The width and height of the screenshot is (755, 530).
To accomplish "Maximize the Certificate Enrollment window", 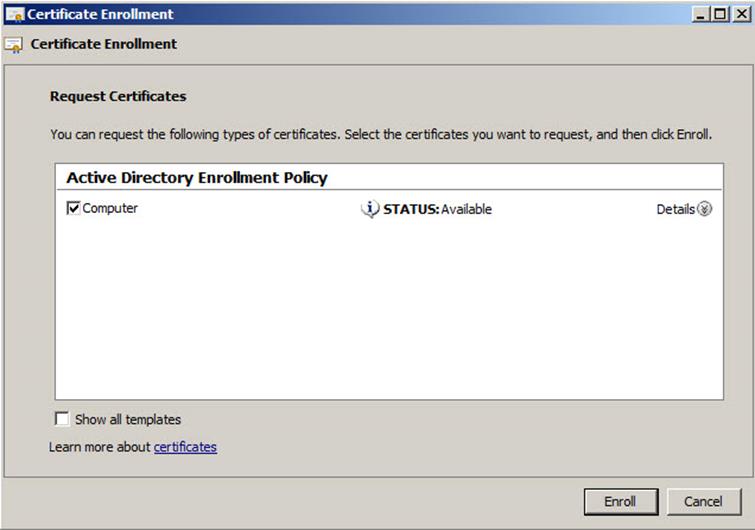I will pyautogui.click(x=719, y=14).
